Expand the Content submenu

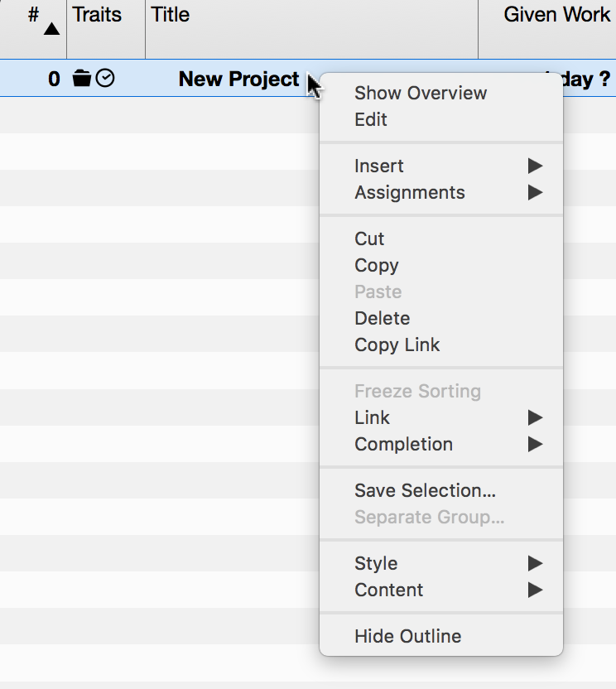(441, 590)
